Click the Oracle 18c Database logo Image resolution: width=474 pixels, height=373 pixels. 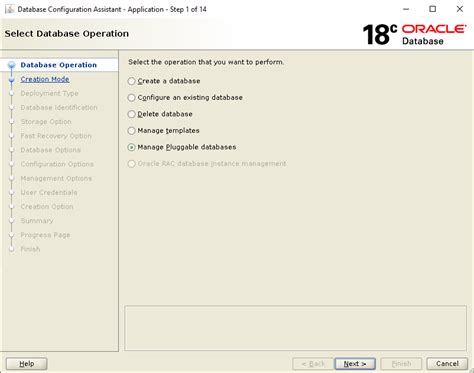click(x=414, y=34)
